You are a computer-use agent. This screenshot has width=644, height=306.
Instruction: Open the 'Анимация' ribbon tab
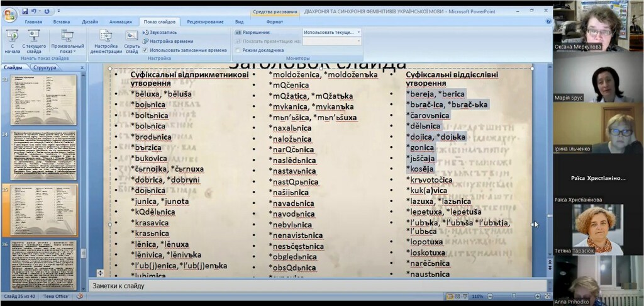point(120,21)
